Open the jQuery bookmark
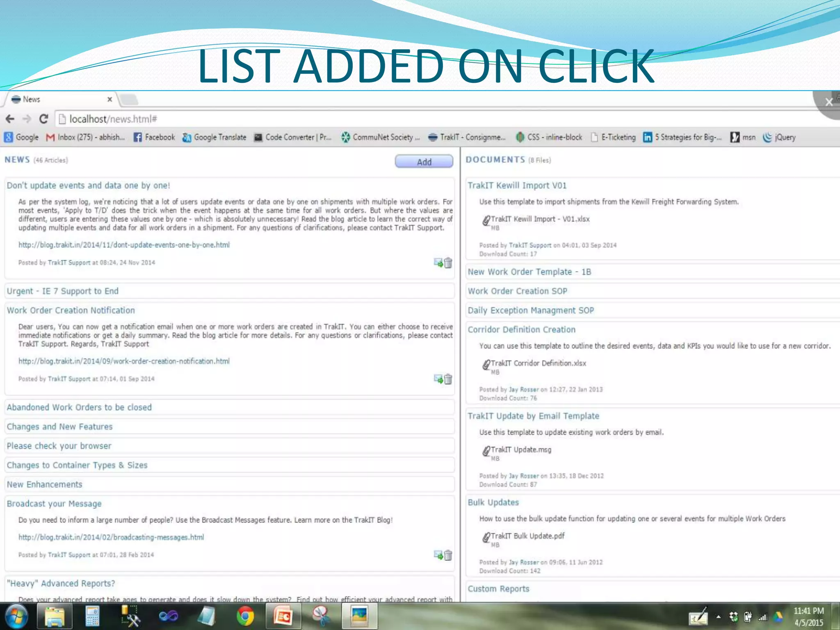The width and height of the screenshot is (840, 630). (779, 137)
